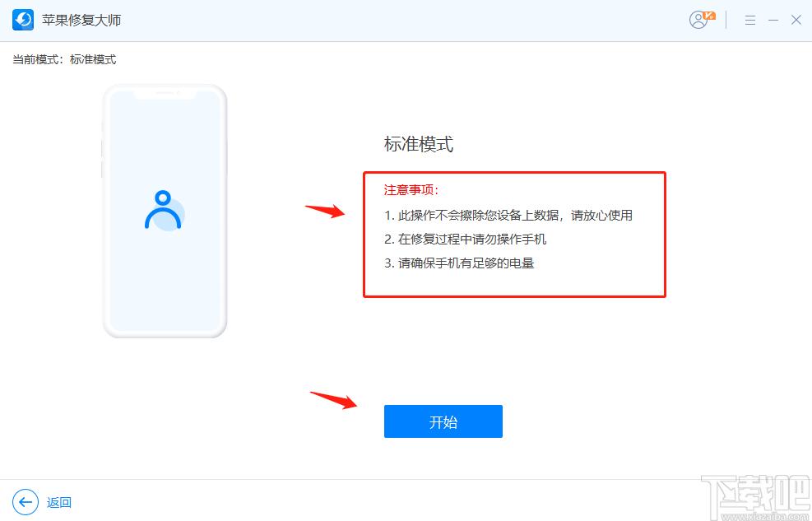Screen dimensions: 812x521
Task: Click the 苹果修复大师 app logo icon
Action: pyautogui.click(x=23, y=20)
